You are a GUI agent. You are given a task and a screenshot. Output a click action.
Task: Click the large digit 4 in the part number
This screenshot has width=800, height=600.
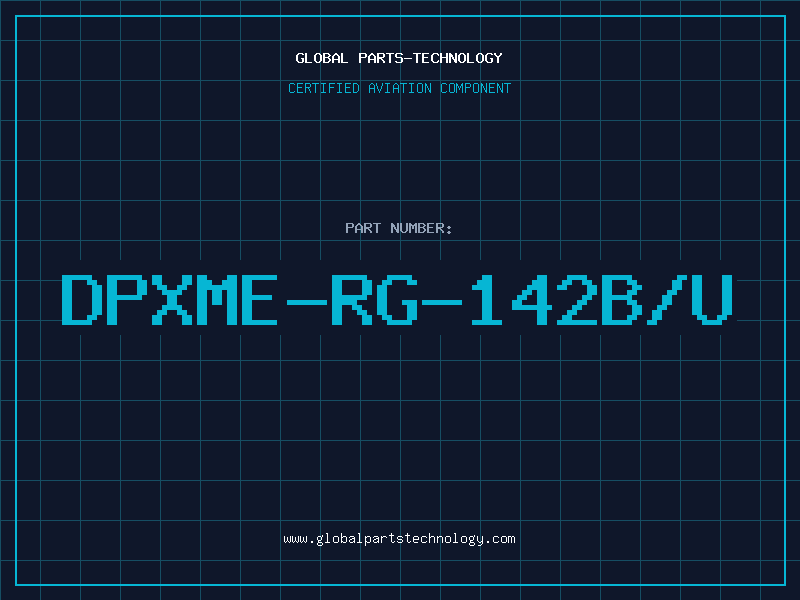click(532, 299)
